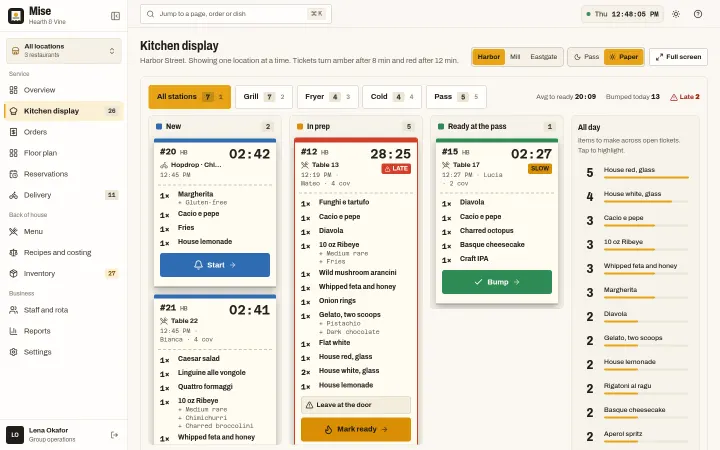Open help via the question mark icon
Viewport: 720px width, 450px height.
698,14
